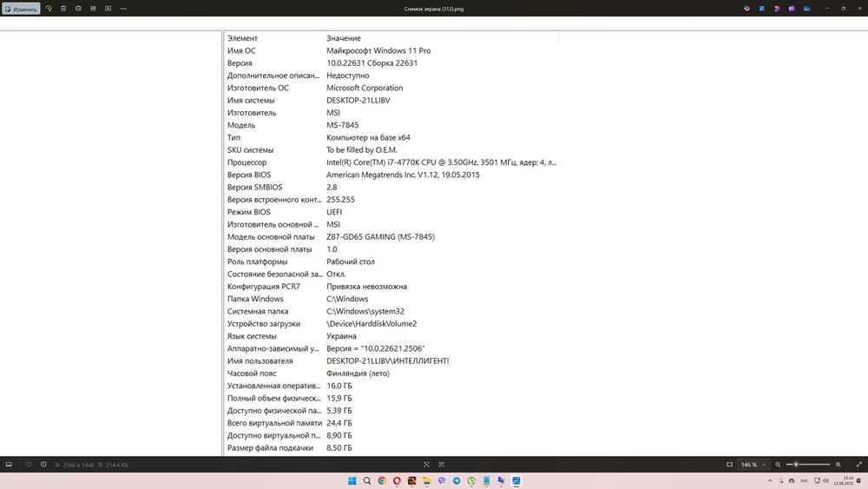Screen dimensions: 868x489
Task: Click the Привязка невозможна value
Action: [x=366, y=287]
